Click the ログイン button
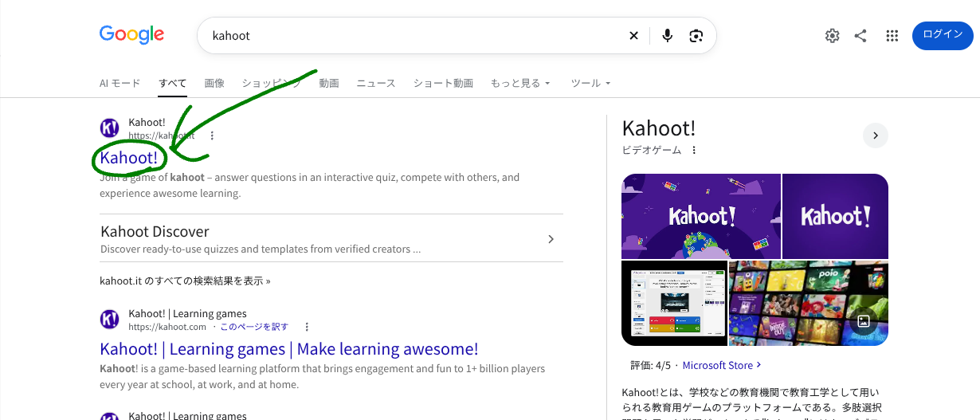This screenshot has height=420, width=980. coord(943,35)
